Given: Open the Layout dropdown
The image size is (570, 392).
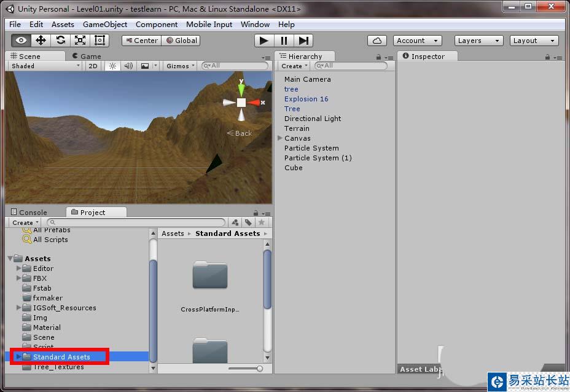Looking at the screenshot, I should pos(534,41).
